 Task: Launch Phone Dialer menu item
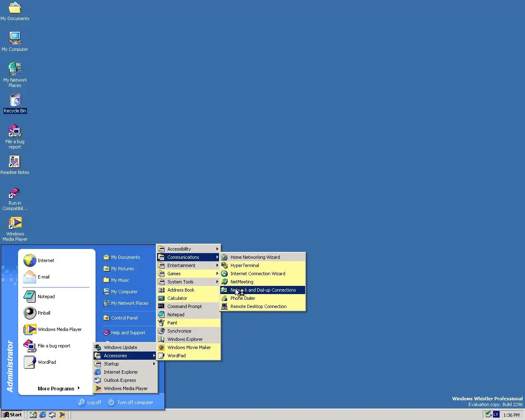point(263,298)
